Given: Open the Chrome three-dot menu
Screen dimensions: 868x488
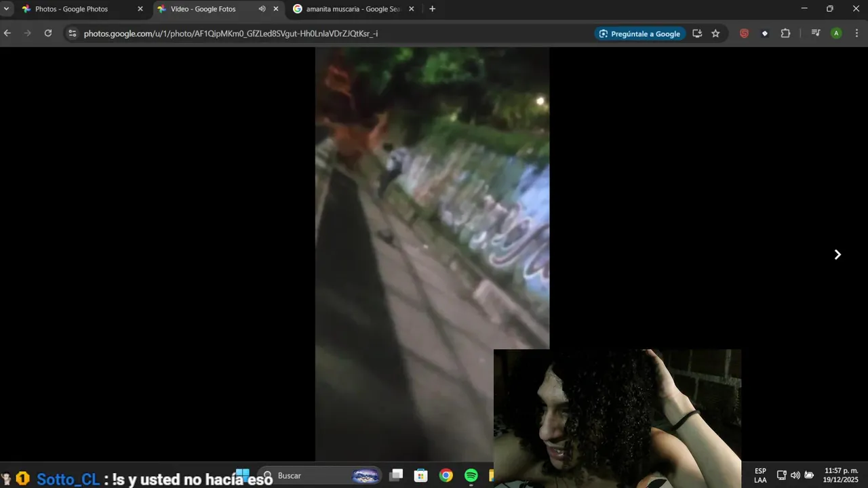Looking at the screenshot, I should pos(857,33).
